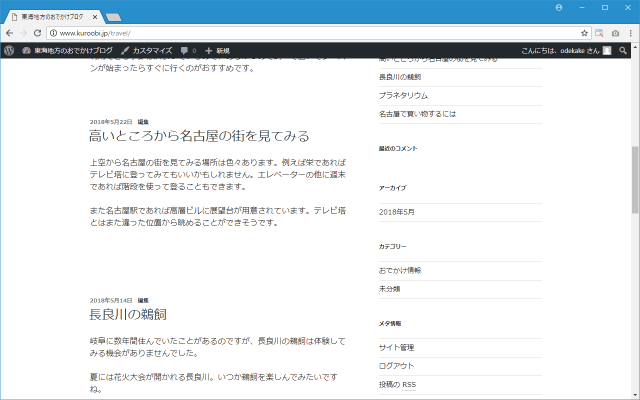Open comments bubble in admin bar
The image size is (640, 400).
185,50
